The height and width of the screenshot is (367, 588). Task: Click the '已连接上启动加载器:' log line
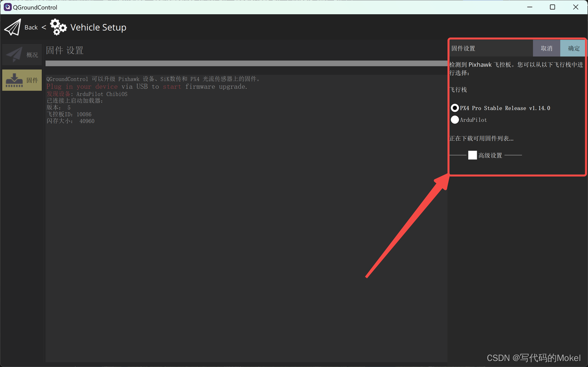point(75,101)
